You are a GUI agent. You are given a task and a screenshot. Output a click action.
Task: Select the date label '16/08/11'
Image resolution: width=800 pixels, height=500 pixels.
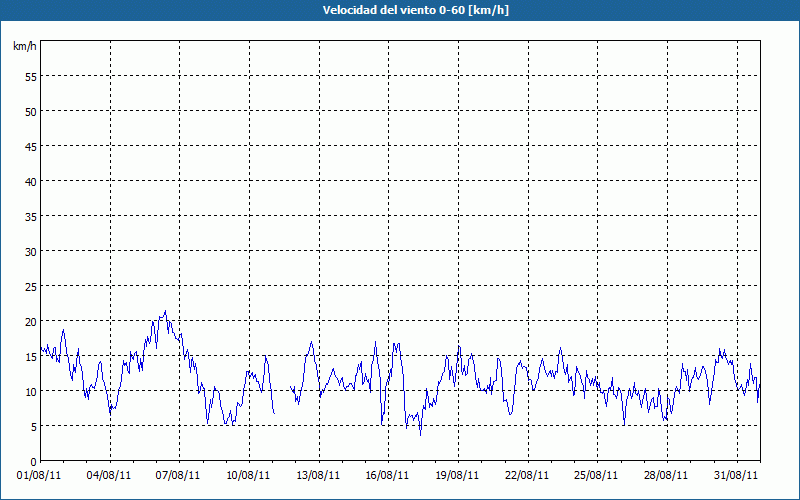coord(387,476)
